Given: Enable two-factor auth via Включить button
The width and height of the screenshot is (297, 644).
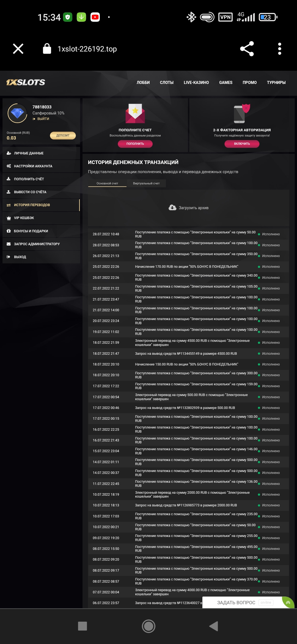Looking at the screenshot, I should pos(242,144).
